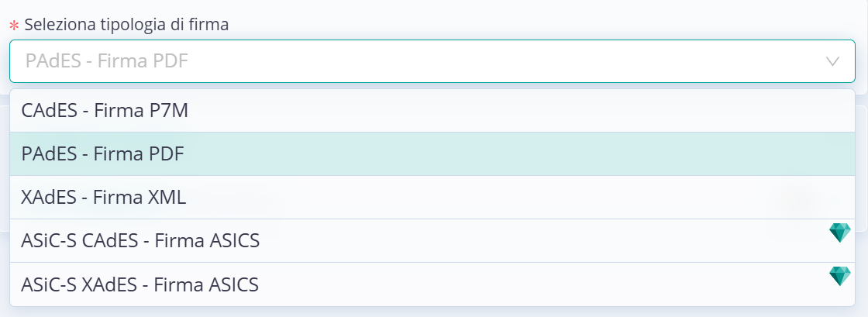Click the placeholder text in the select box
Image resolution: width=868 pixels, height=317 pixels.
(x=107, y=61)
